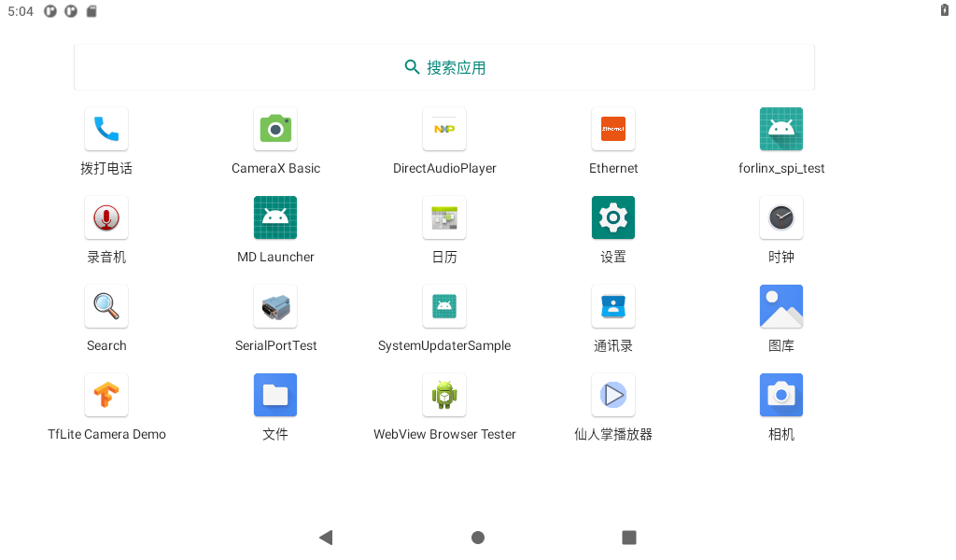Launch CameraX Basic app
956x560 pixels.
pos(275,129)
